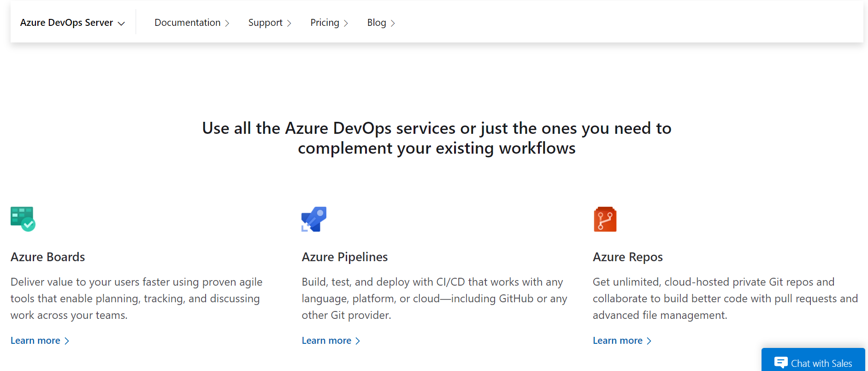Click the Azure Boards icon
868x371 pixels.
pyautogui.click(x=23, y=219)
